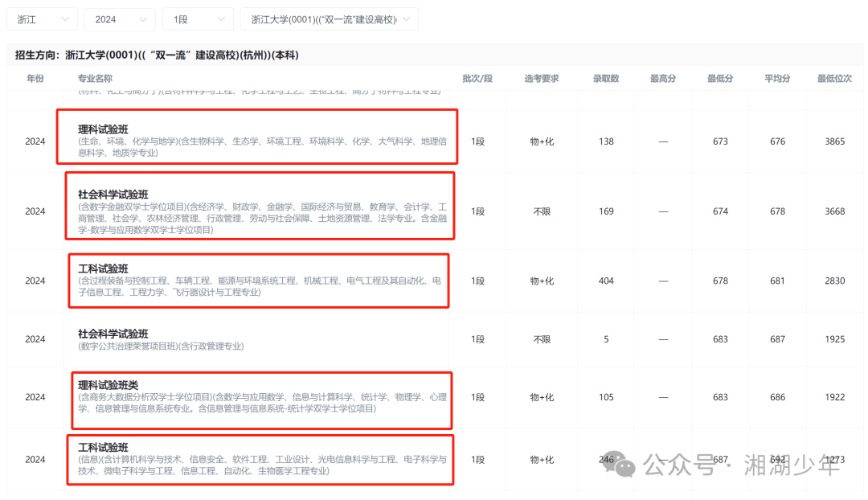Click 1段 in the 工科试验班 (信息) row
The width and height of the screenshot is (868, 500).
pos(477,460)
